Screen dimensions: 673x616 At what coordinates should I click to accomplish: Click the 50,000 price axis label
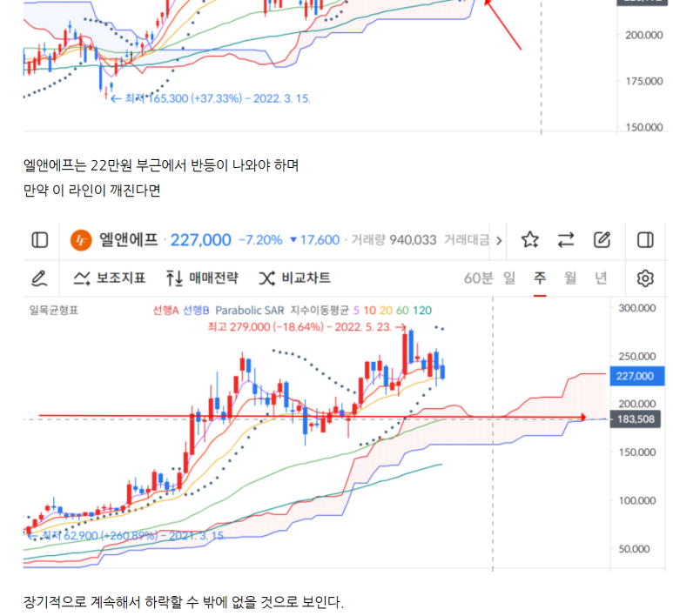point(634,549)
